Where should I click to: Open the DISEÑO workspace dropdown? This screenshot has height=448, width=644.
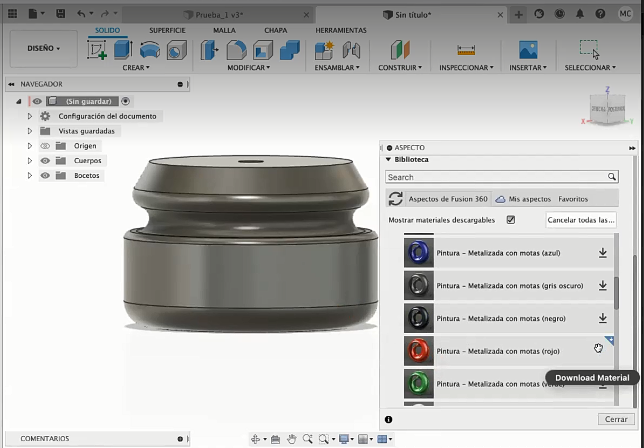[x=43, y=48]
